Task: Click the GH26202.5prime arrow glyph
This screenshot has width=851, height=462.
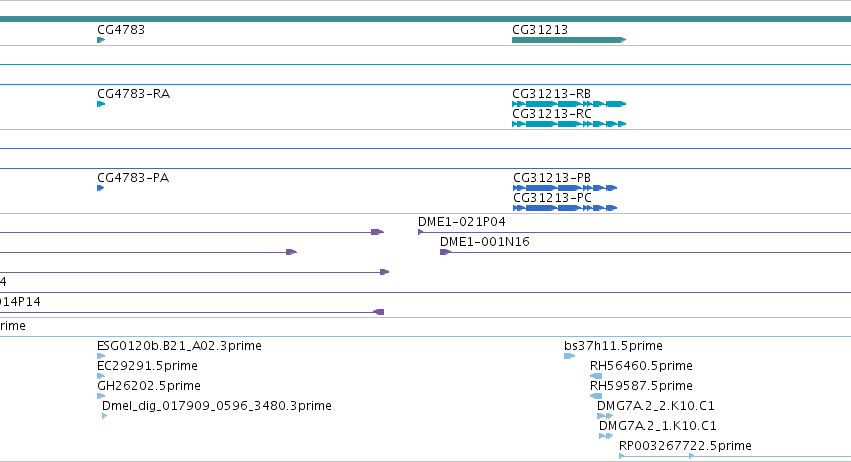Action: [101, 396]
